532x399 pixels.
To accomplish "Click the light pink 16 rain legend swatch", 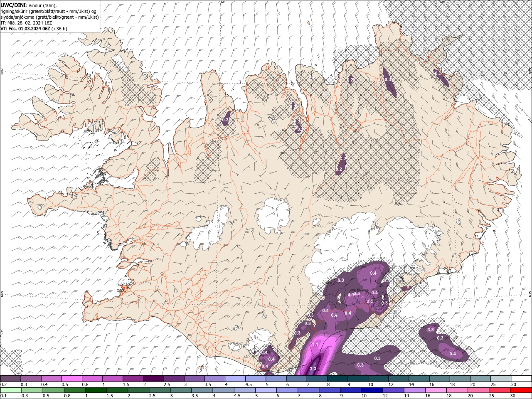I will [436, 390].
